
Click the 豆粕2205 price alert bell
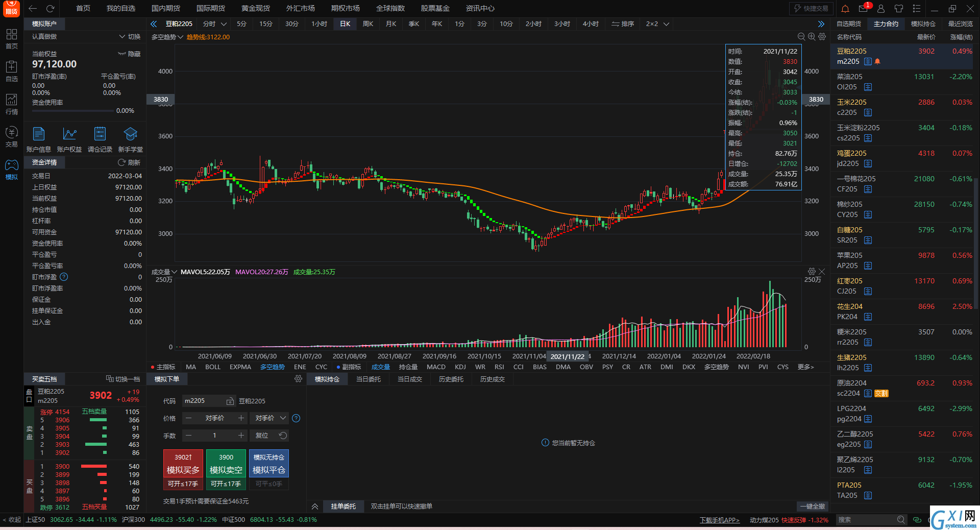(877, 61)
